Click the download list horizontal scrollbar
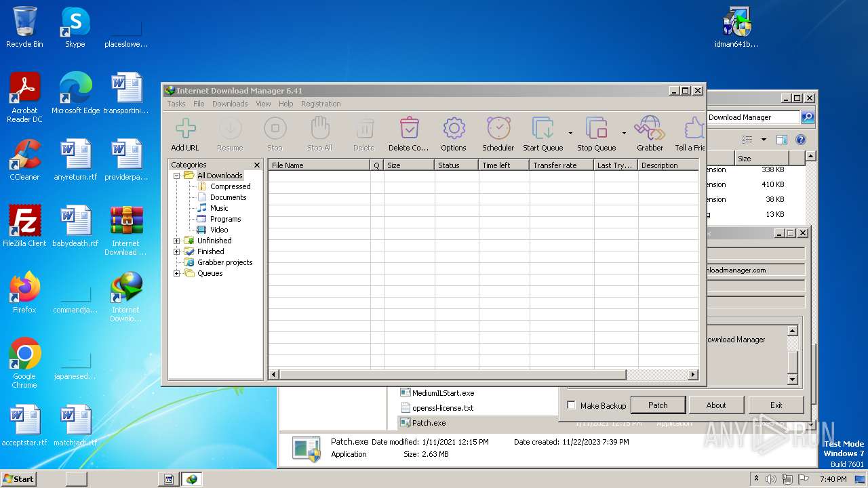Image resolution: width=868 pixels, height=488 pixels. (x=452, y=375)
